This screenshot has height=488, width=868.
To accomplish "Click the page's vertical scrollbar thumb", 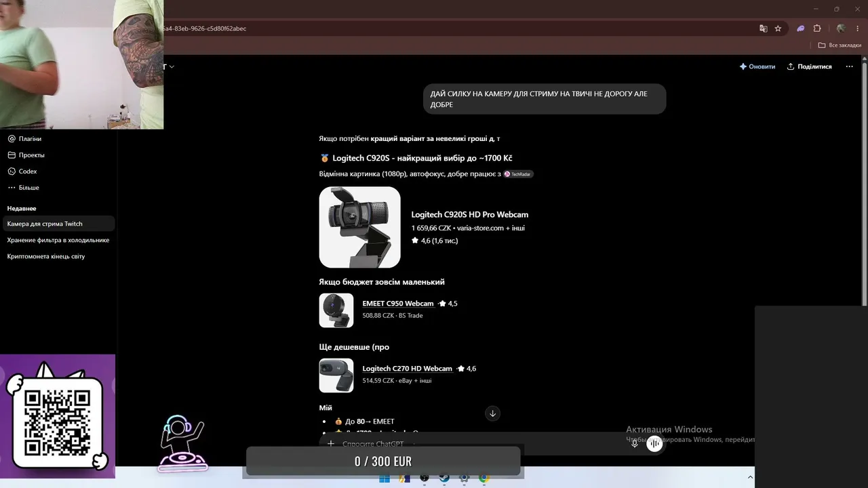I will pyautogui.click(x=864, y=183).
